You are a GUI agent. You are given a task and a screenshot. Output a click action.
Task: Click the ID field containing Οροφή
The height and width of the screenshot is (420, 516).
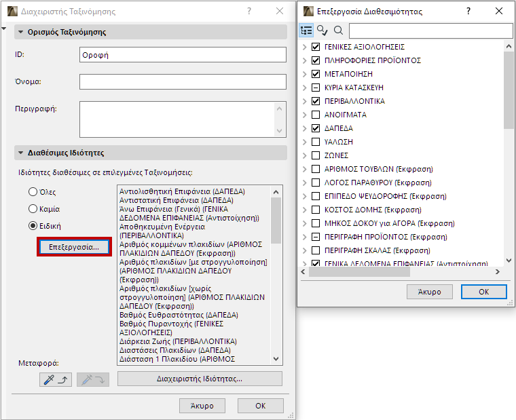(x=183, y=54)
